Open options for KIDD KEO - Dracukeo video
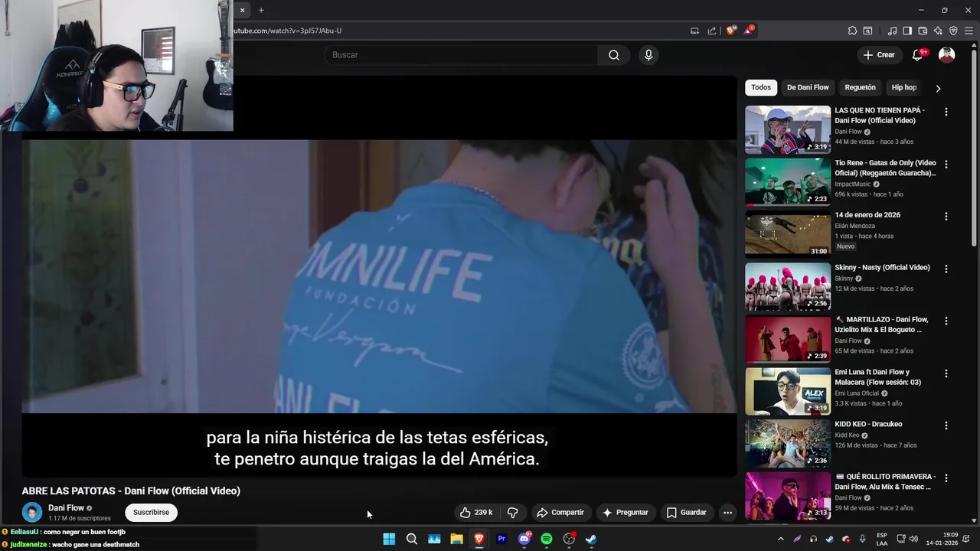 pyautogui.click(x=946, y=425)
